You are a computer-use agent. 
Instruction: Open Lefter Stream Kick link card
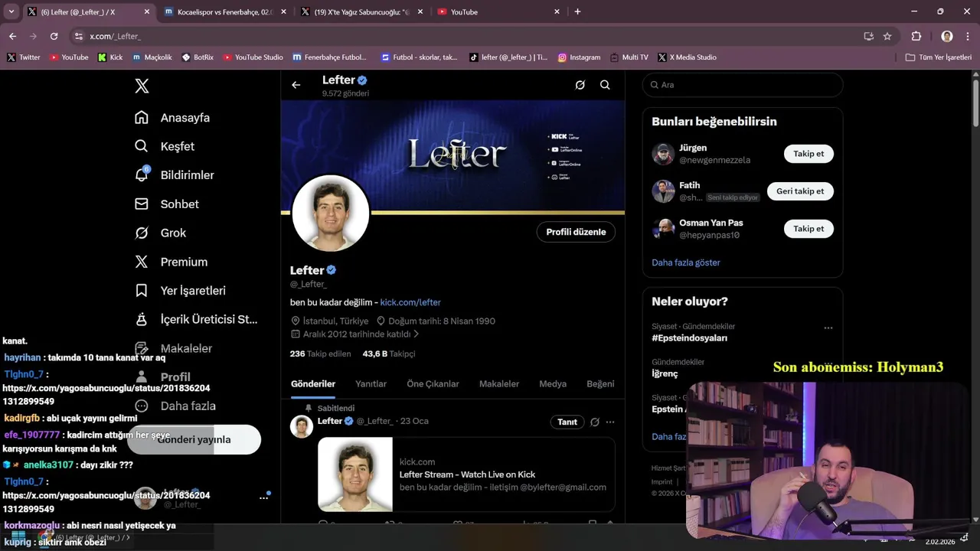466,474
